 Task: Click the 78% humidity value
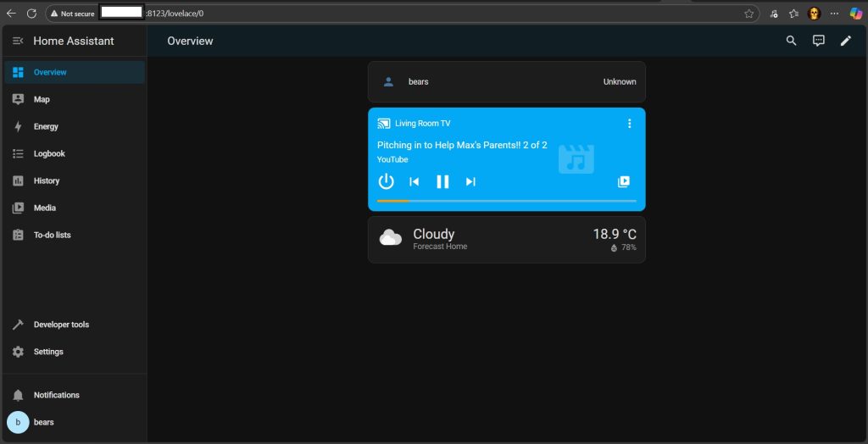tap(629, 247)
